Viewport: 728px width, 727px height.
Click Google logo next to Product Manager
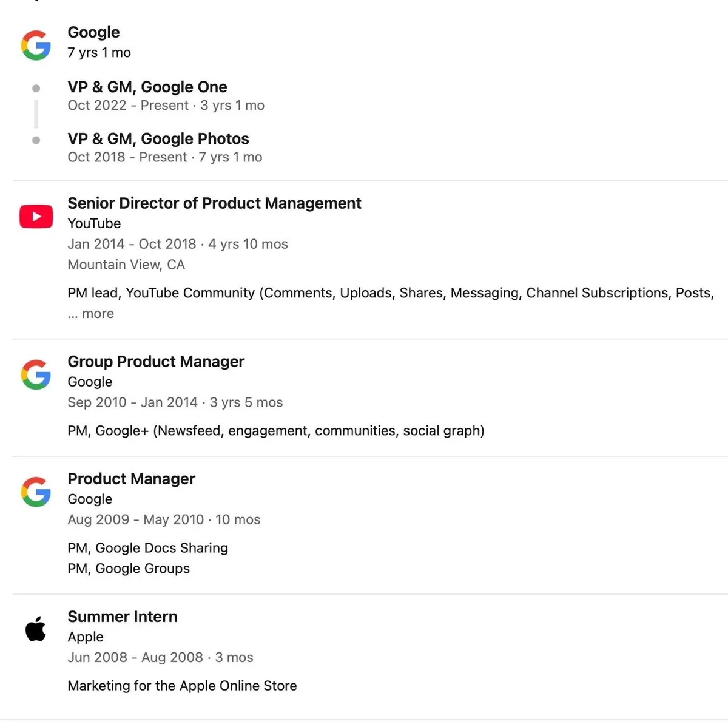point(36,492)
